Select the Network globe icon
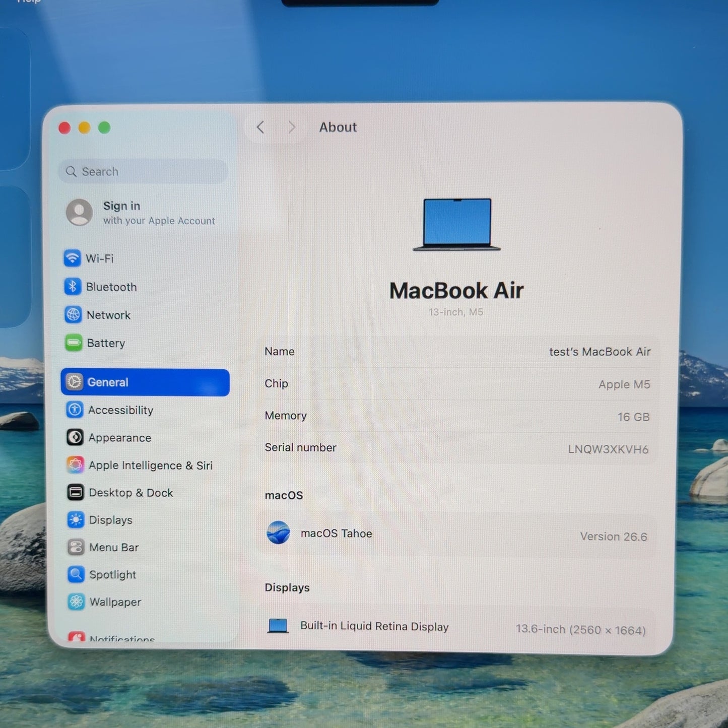The image size is (728, 728). (73, 314)
